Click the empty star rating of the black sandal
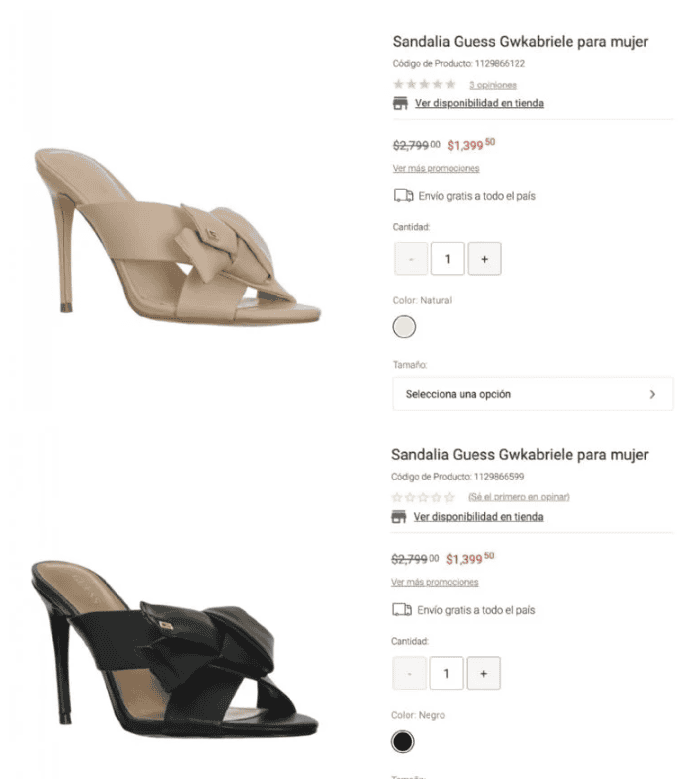The image size is (687, 779). click(x=423, y=497)
